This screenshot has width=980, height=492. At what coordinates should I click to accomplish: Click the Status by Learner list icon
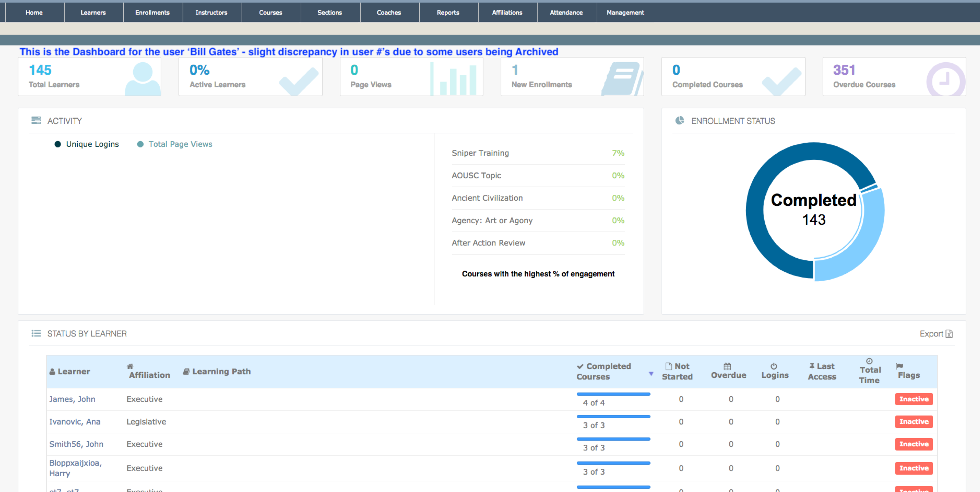coord(36,334)
